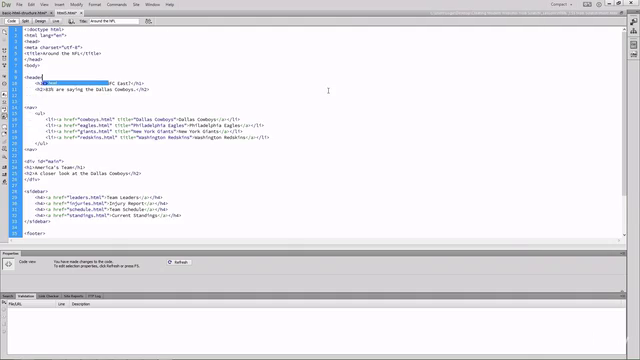The height and width of the screenshot is (360, 640).
Task: Click the Expand All code icon
Action: pos(4,65)
